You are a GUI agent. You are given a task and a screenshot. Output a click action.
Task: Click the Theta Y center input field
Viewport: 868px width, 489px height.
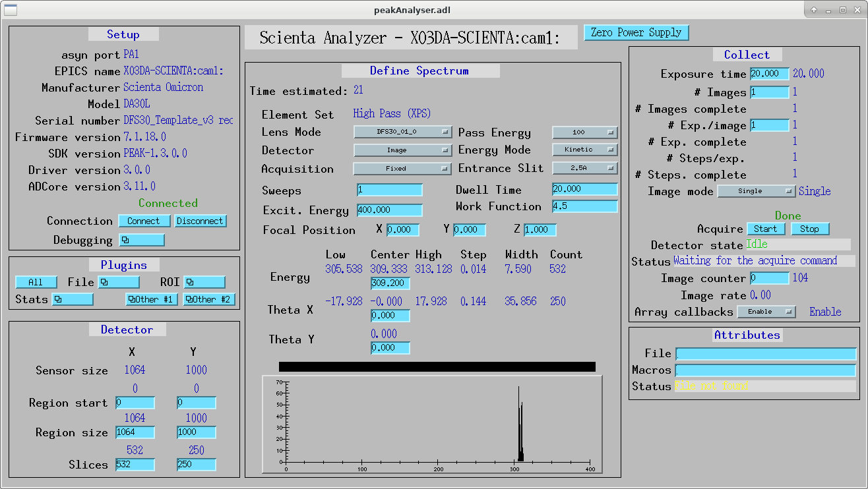(390, 348)
